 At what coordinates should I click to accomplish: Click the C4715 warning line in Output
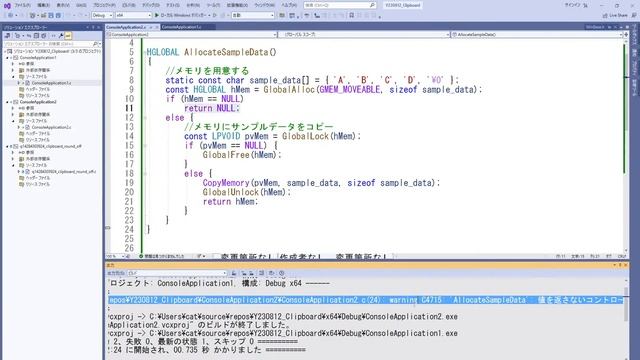366,300
